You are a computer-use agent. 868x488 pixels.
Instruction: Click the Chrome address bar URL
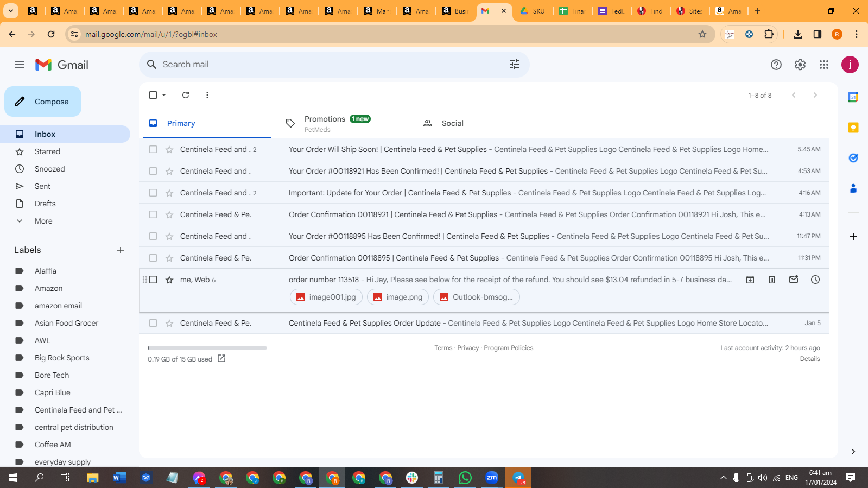click(x=151, y=34)
